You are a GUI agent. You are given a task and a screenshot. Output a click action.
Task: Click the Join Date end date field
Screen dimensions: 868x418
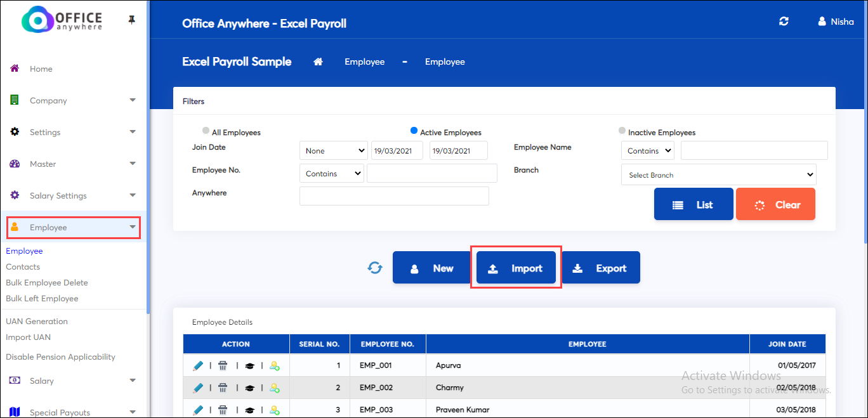[459, 150]
